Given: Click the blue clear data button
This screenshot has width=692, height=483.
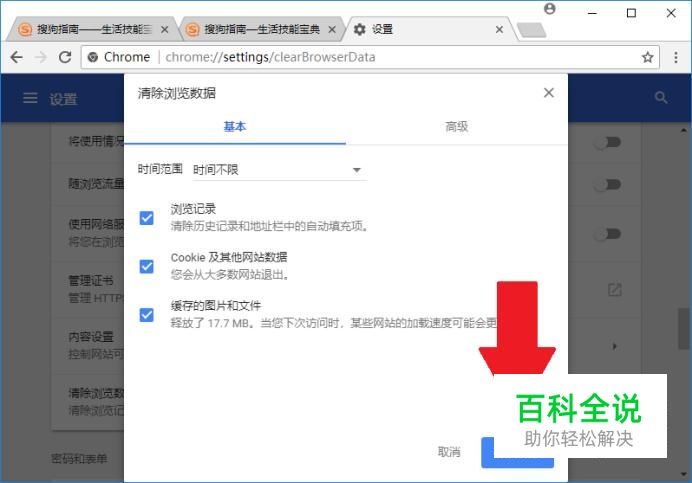Looking at the screenshot, I should [517, 452].
